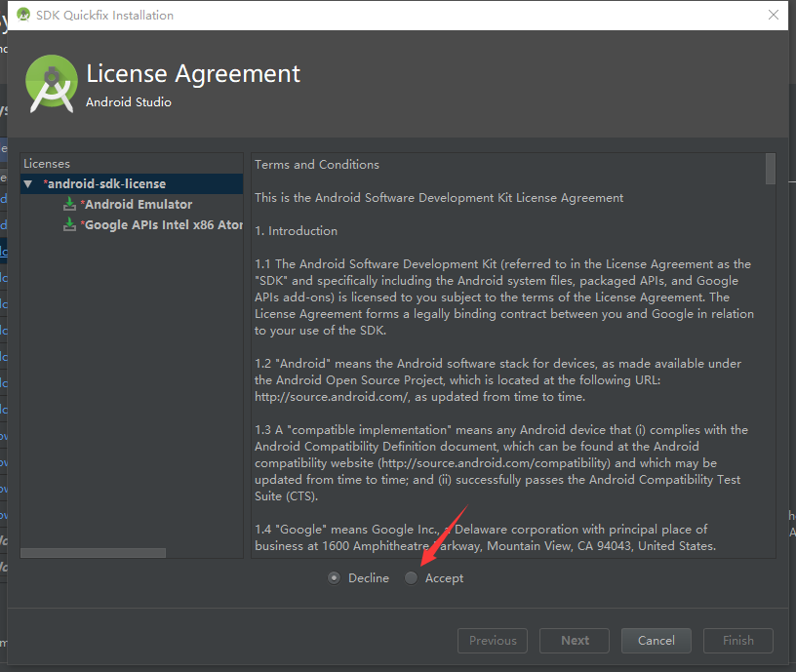Click the download icon beside Google APIs
The image size is (796, 672).
(69, 224)
